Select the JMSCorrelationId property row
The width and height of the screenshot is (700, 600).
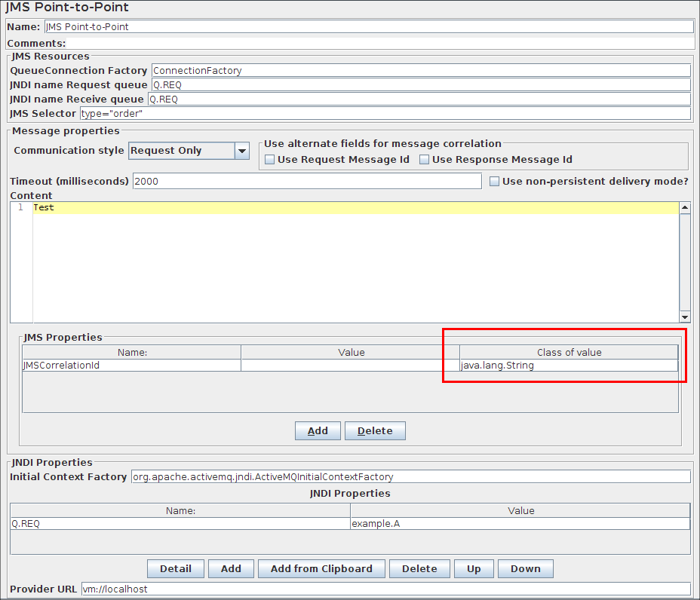click(x=131, y=366)
